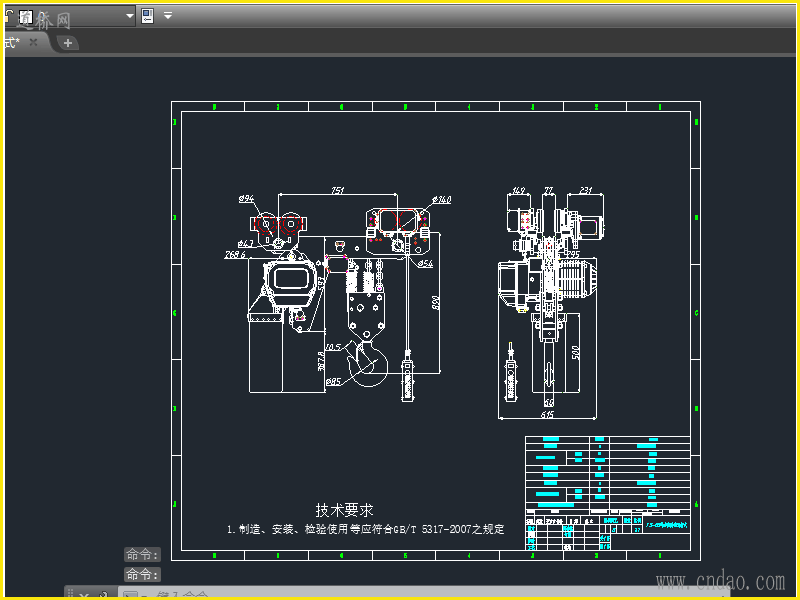
Task: Select the 751 dimension text
Action: (338, 191)
